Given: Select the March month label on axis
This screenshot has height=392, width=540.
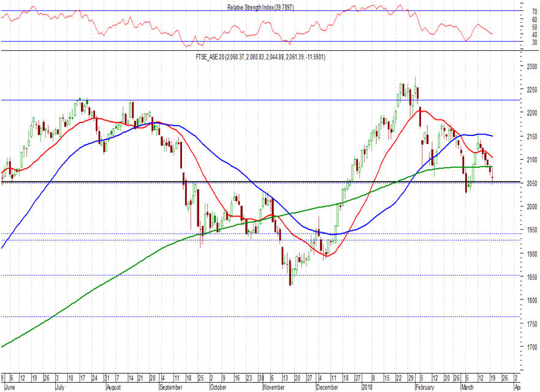Looking at the screenshot, I should (467, 387).
